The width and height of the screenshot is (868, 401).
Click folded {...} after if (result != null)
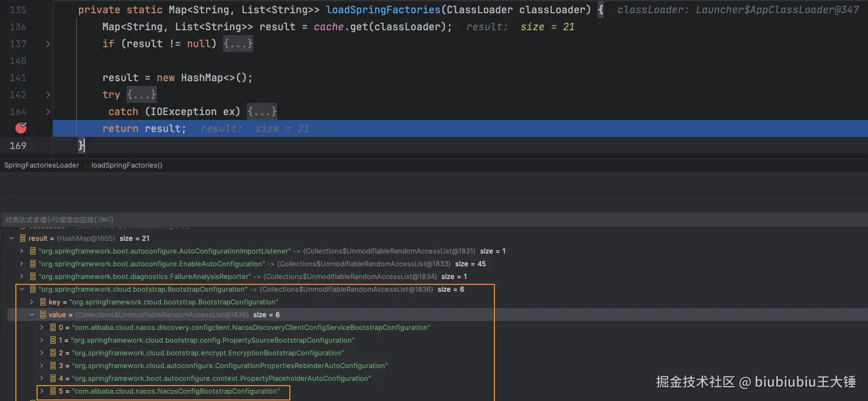(238, 43)
